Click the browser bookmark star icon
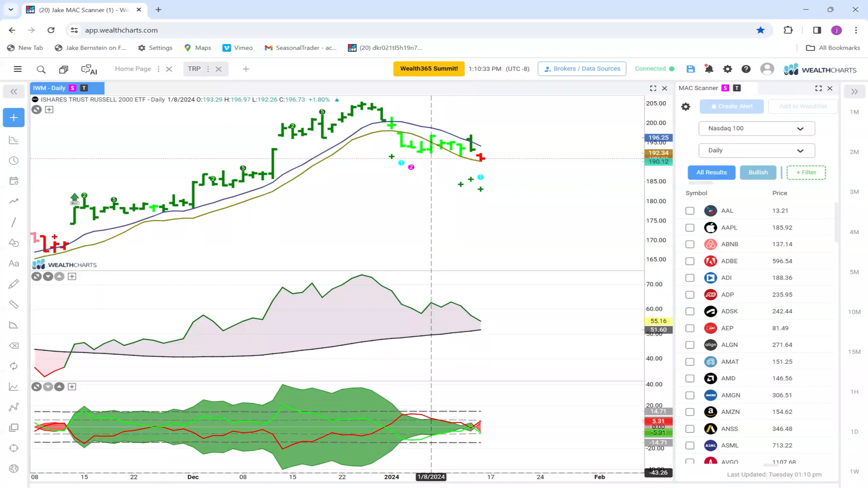 (x=760, y=30)
